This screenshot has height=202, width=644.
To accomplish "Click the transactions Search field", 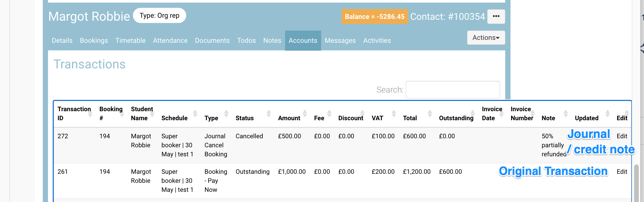I will point(453,90).
